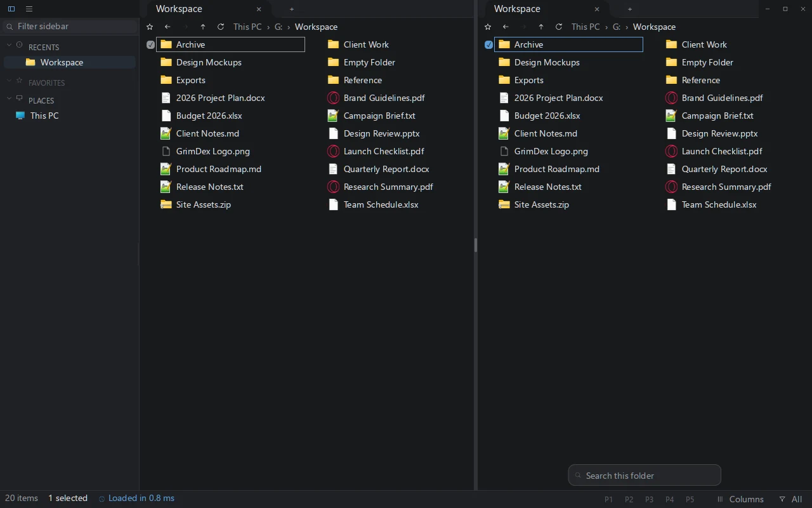This screenshot has height=508, width=812.
Task: Refresh the right pane
Action: coord(559,27)
